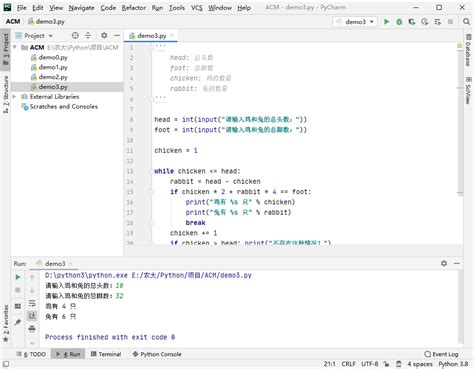
Task: Change UTF-8 file encoding in status bar
Action: click(x=369, y=364)
